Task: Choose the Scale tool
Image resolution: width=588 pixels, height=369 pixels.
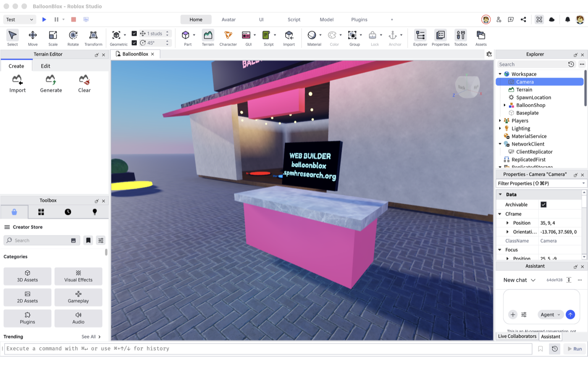Action: 53,38
